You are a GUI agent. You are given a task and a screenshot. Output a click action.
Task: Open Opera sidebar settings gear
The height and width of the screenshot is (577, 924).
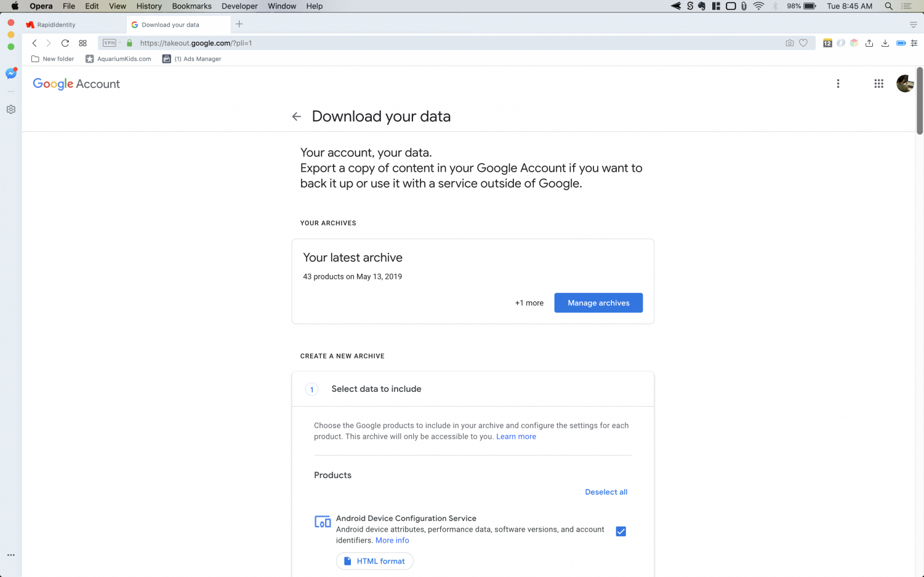[x=10, y=109]
